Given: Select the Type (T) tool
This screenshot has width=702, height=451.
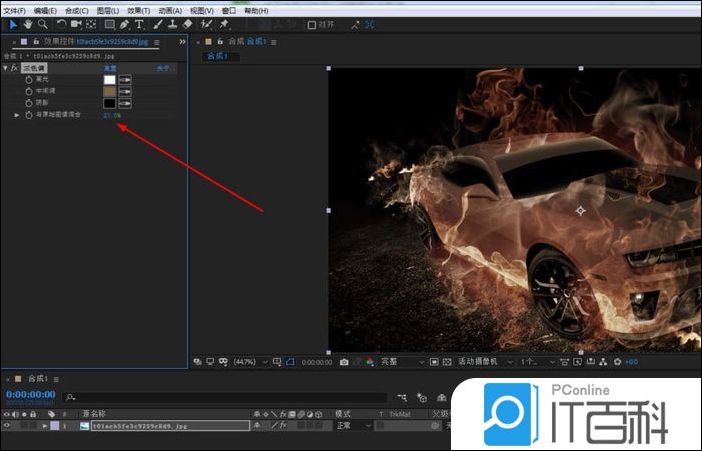Looking at the screenshot, I should point(139,24).
